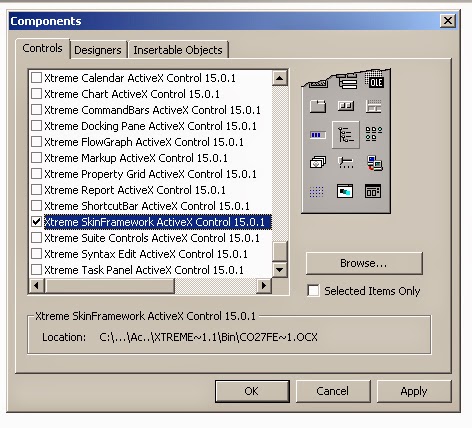472x428 pixels.
Task: Close the Components dialog with X button
Action: click(x=448, y=21)
